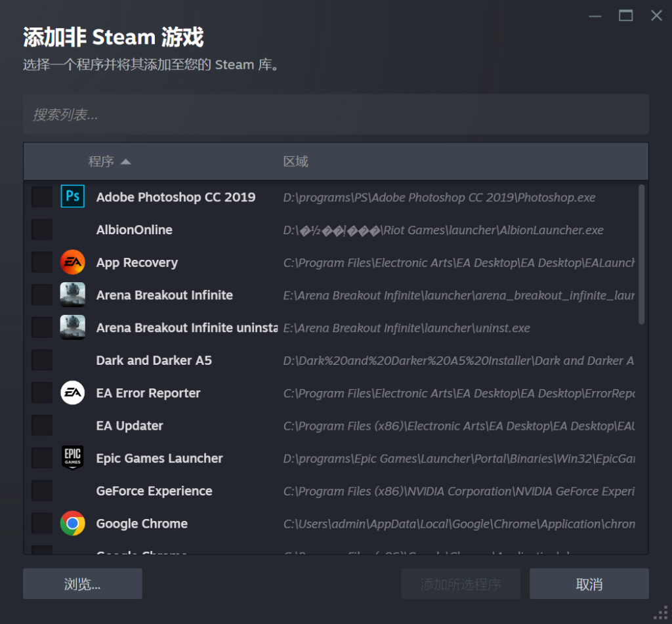Click the NVIDIA GeForce Experience path text

coord(459,491)
